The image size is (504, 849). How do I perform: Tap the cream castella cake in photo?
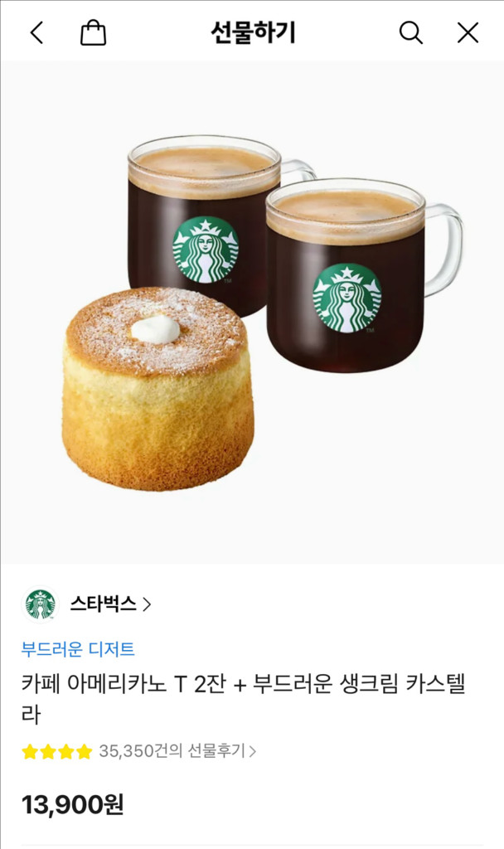[x=157, y=388]
